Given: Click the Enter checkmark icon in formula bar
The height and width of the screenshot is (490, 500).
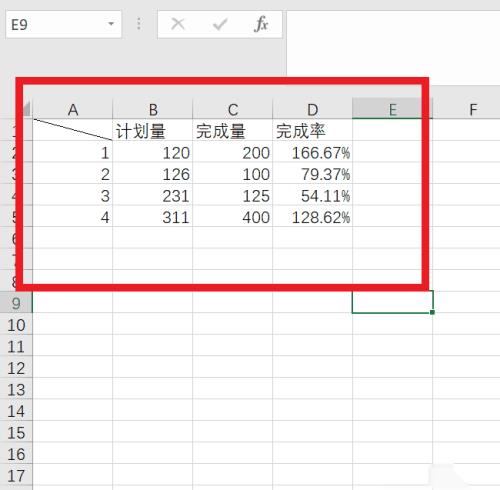Looking at the screenshot, I should [220, 24].
